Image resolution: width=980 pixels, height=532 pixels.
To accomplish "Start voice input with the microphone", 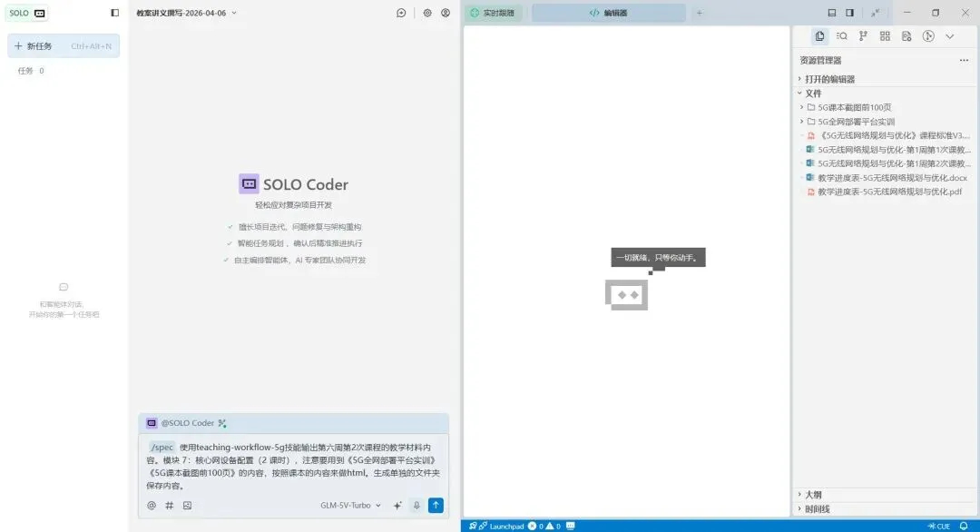I will [416, 505].
